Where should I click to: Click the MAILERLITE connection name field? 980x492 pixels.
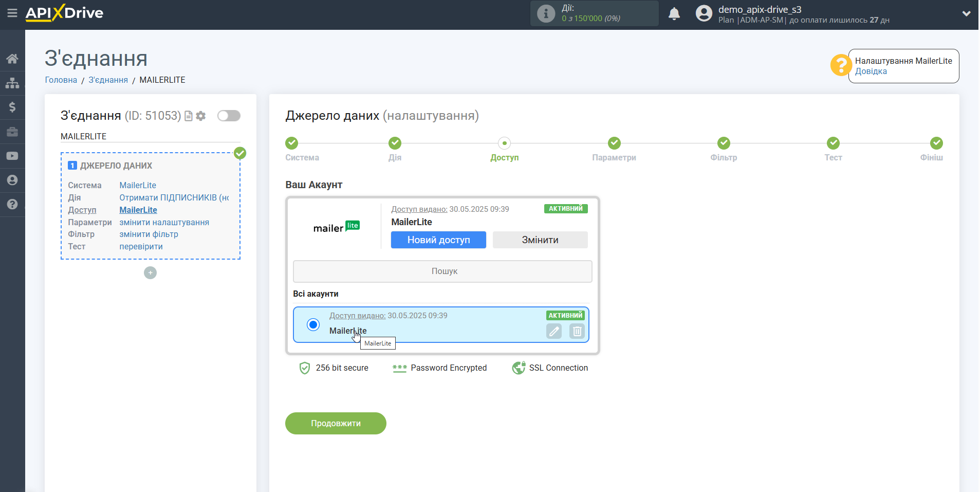click(x=150, y=136)
